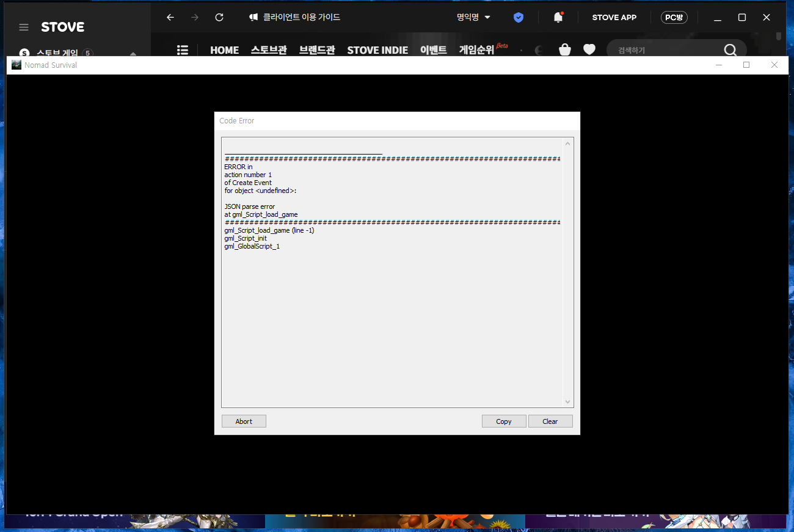
Task: Open the 클라이언트 이용 가이드 link
Action: [294, 18]
